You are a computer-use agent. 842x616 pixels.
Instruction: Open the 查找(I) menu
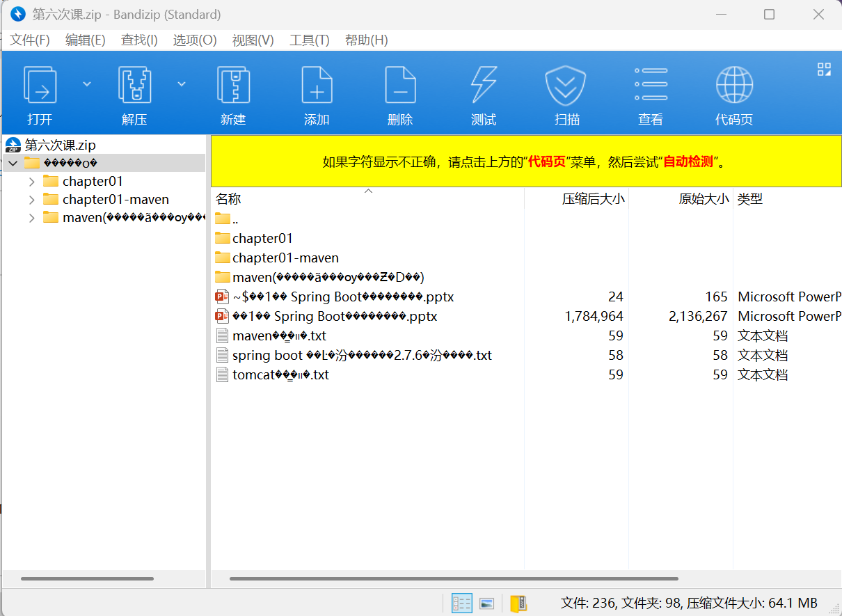pyautogui.click(x=139, y=40)
